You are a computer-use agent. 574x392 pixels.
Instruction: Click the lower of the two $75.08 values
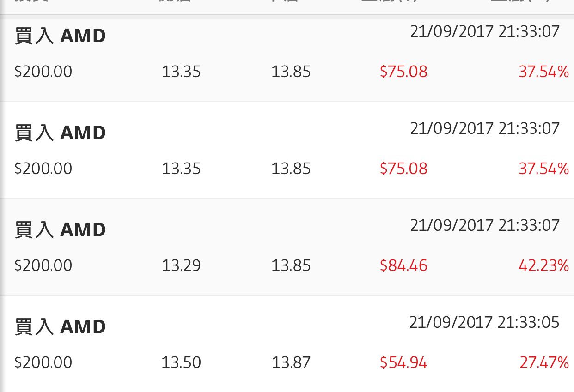point(403,169)
